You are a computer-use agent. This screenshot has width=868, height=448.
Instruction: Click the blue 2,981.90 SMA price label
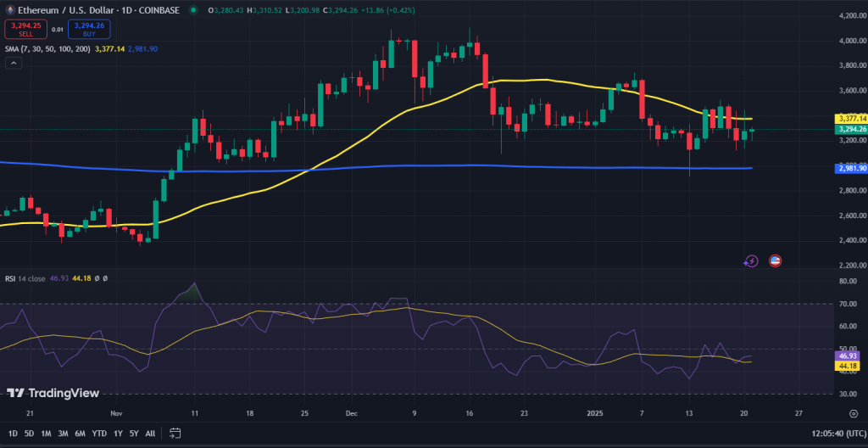point(851,168)
